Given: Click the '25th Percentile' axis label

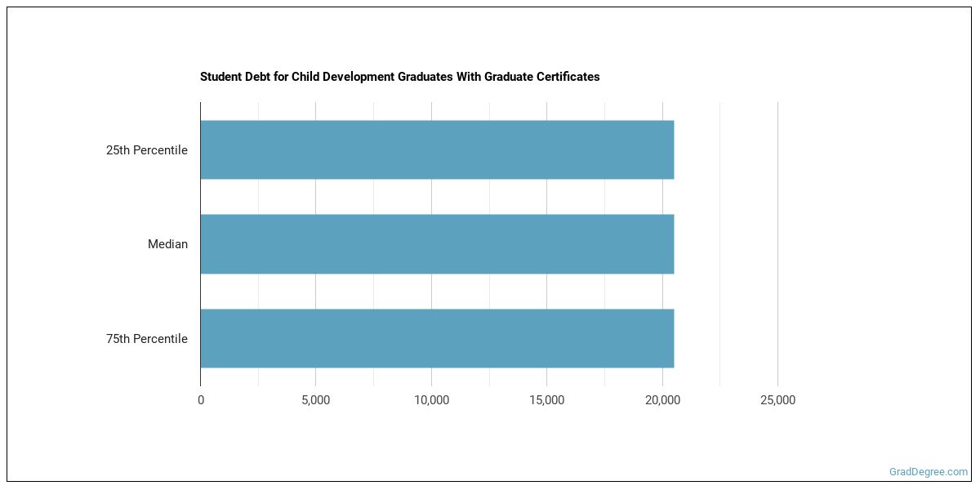Looking at the screenshot, I should coord(147,150).
